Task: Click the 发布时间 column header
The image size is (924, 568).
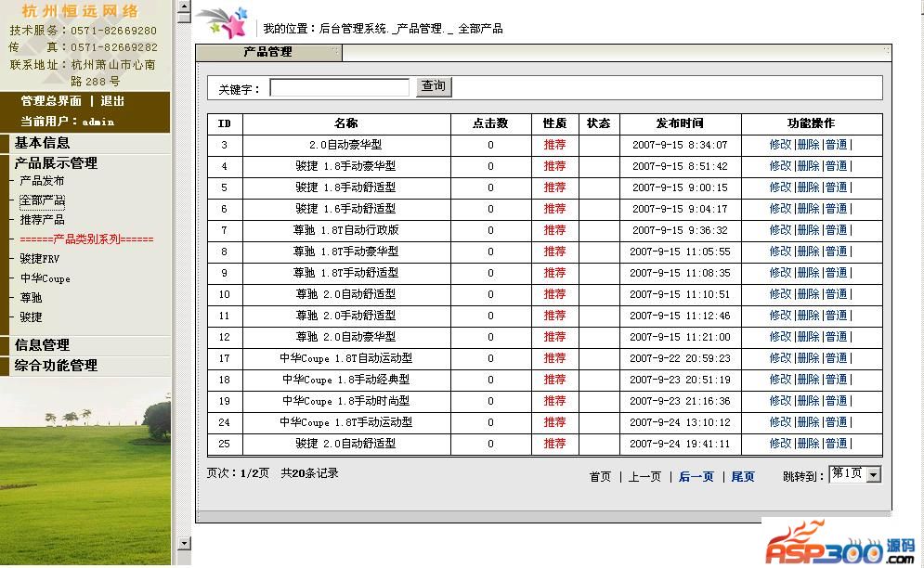Action: [680, 123]
